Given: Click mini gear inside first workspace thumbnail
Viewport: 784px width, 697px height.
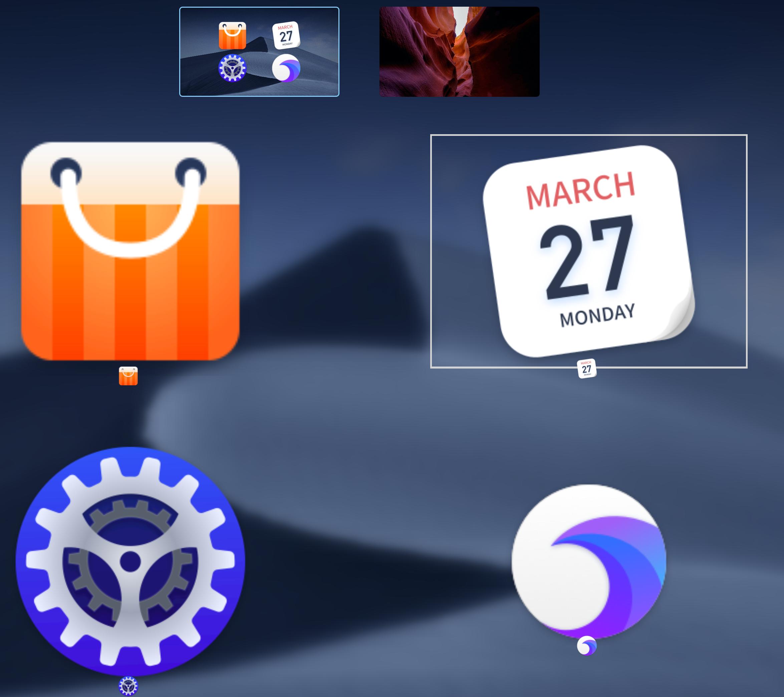Looking at the screenshot, I should pos(232,68).
